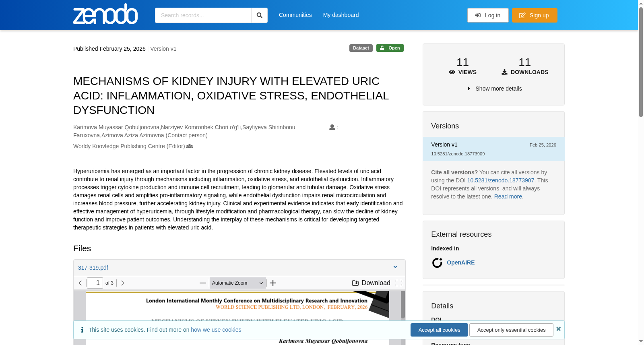
Task: Open the Automatic Zoom dropdown
Action: click(x=237, y=283)
